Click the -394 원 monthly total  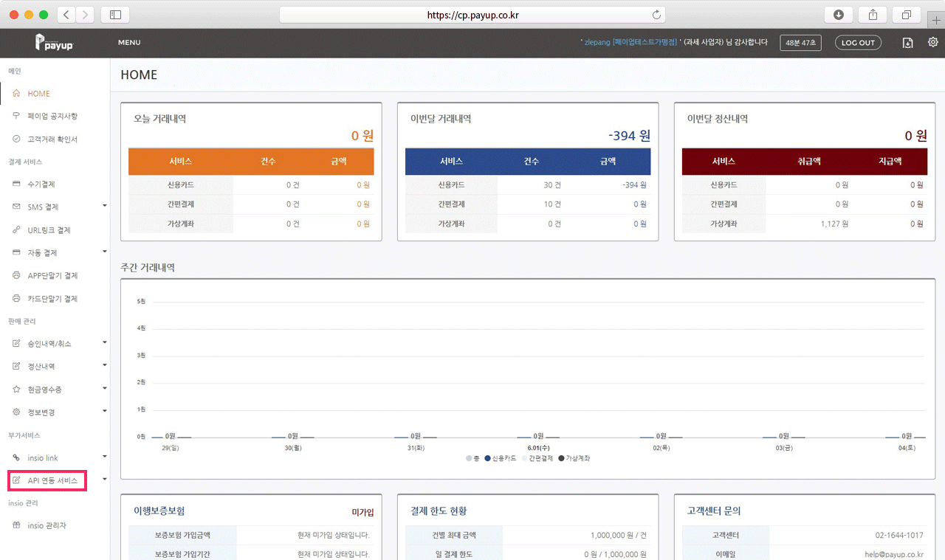[x=629, y=136]
